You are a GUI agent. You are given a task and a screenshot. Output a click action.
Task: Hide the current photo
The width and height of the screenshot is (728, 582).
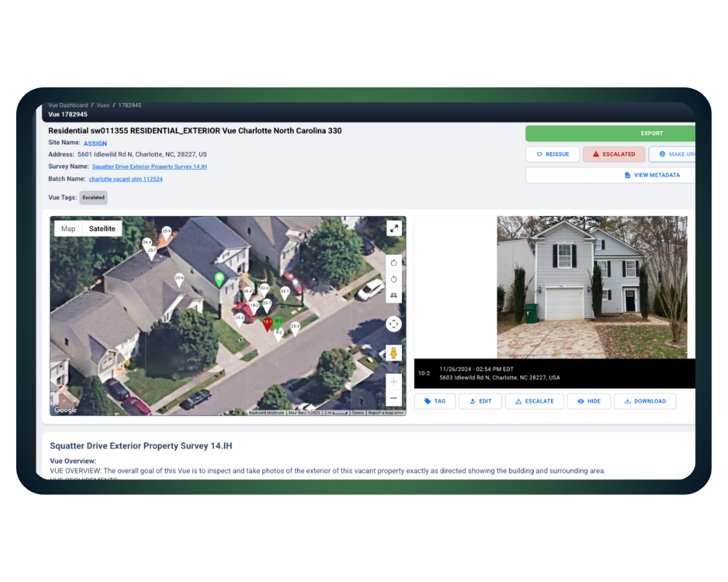coord(589,401)
